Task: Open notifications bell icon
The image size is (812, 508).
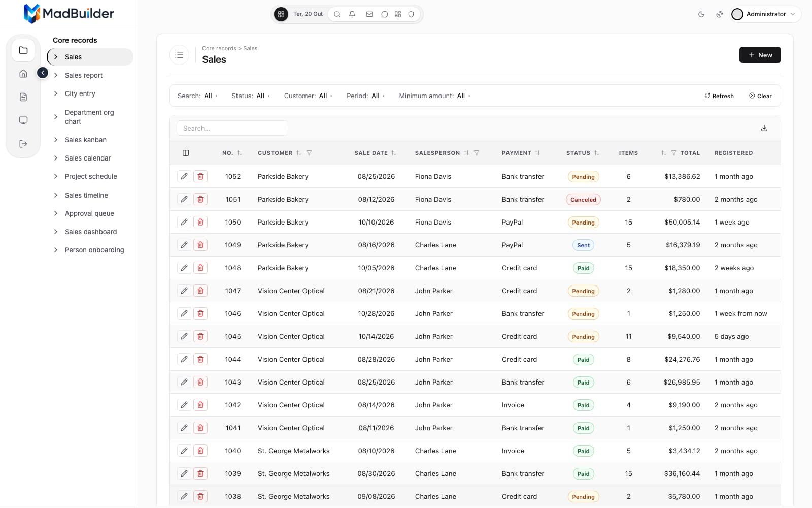Action: click(x=352, y=14)
